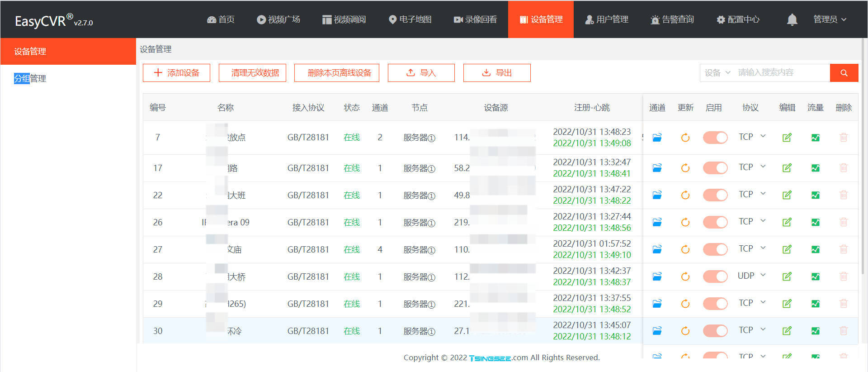Disable the enable switch for device 30
This screenshot has height=372, width=868.
tap(715, 331)
